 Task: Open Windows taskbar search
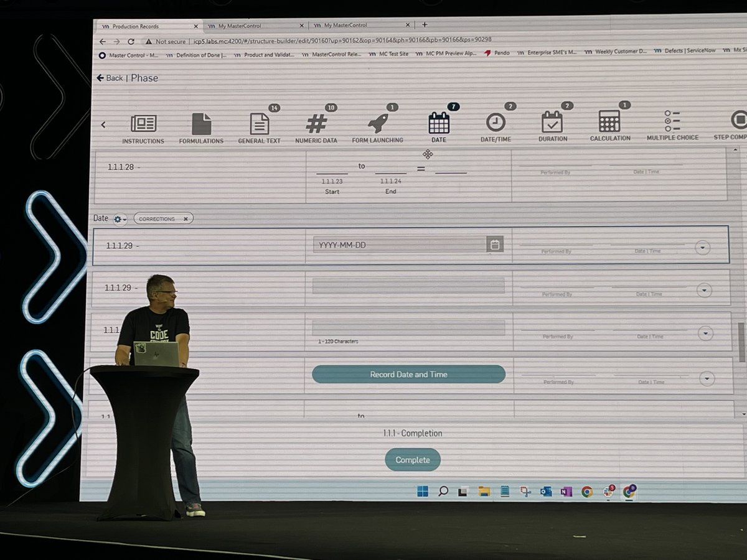(x=443, y=492)
